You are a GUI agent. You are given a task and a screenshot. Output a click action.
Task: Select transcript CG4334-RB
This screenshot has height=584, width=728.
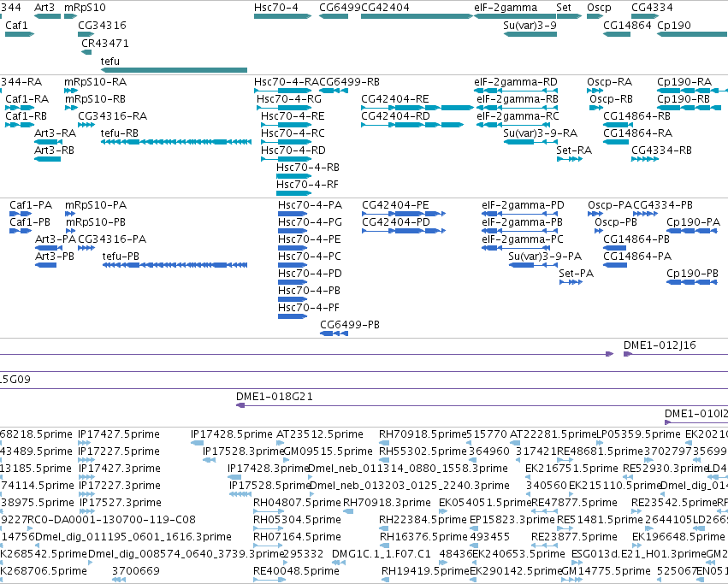click(x=645, y=159)
